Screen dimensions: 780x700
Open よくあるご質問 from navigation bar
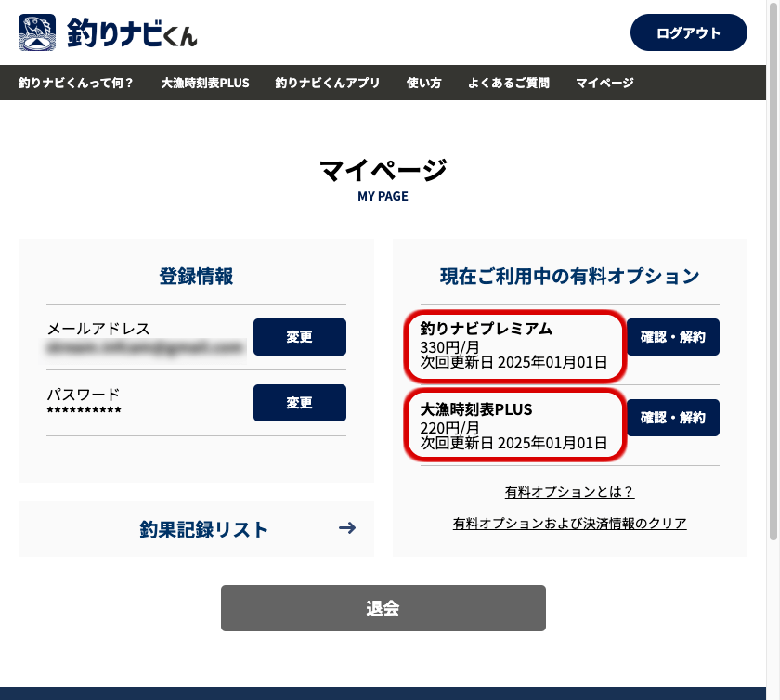[509, 83]
